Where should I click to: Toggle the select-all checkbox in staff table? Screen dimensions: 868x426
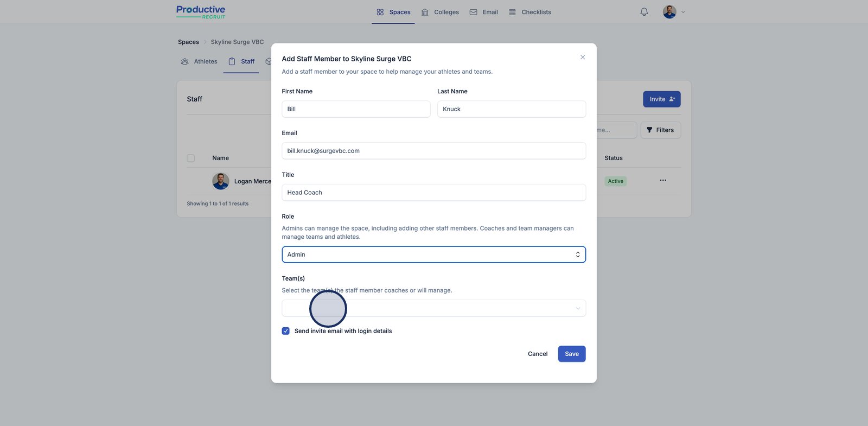(x=191, y=158)
